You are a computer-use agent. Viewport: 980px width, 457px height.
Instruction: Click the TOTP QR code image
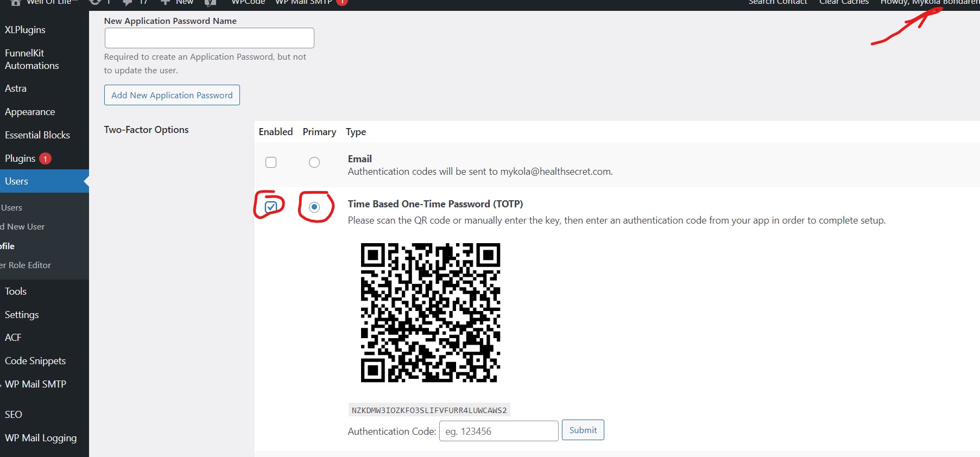tap(430, 313)
